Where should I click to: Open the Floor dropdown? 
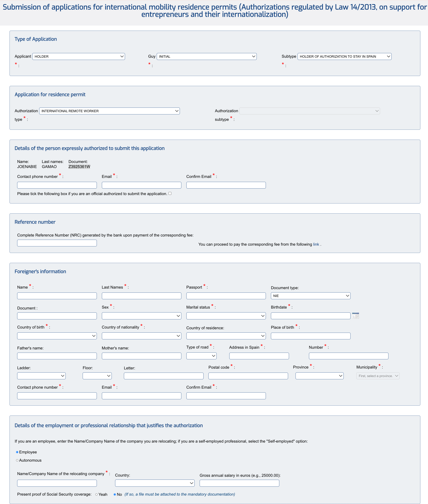[x=97, y=376]
